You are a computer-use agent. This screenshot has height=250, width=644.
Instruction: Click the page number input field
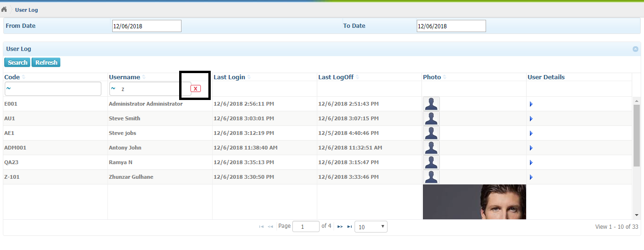click(x=306, y=227)
